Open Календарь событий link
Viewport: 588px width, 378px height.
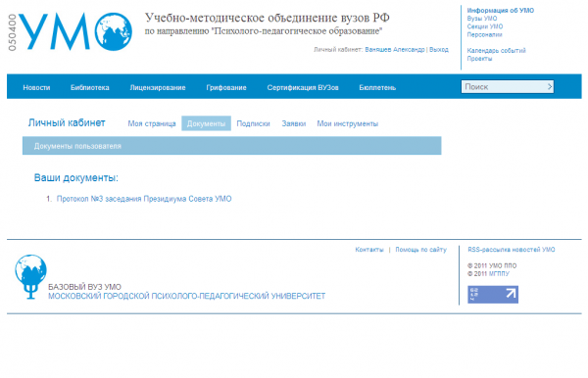point(496,50)
